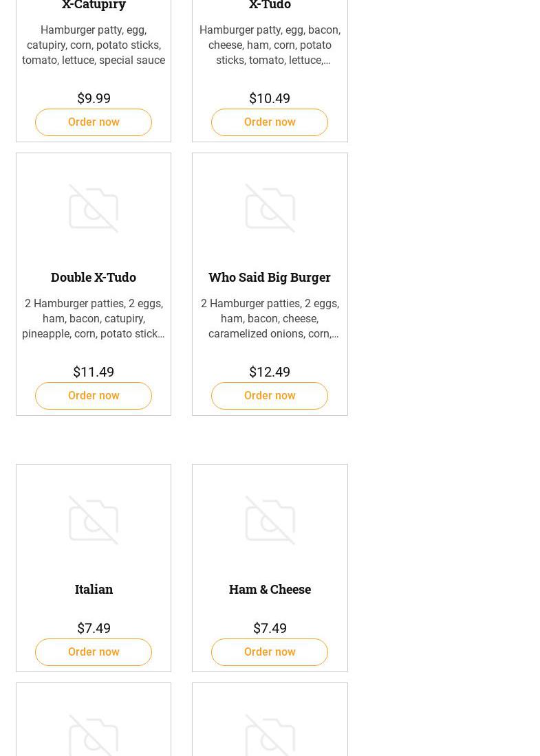Order the Italian item now
Viewport: 540px width, 756px height.
pyautogui.click(x=94, y=652)
